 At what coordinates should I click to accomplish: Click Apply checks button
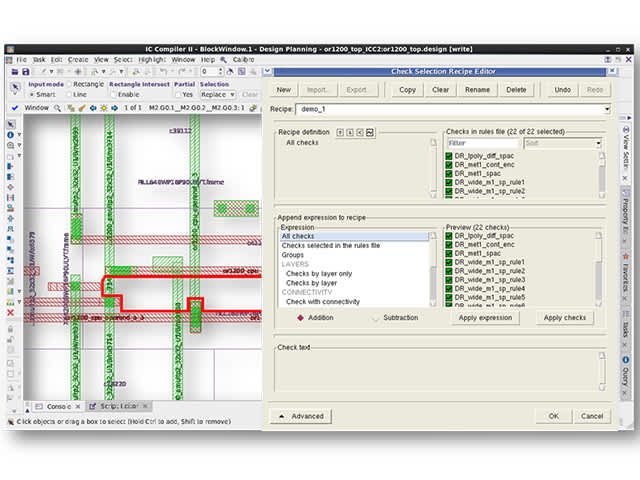point(565,318)
